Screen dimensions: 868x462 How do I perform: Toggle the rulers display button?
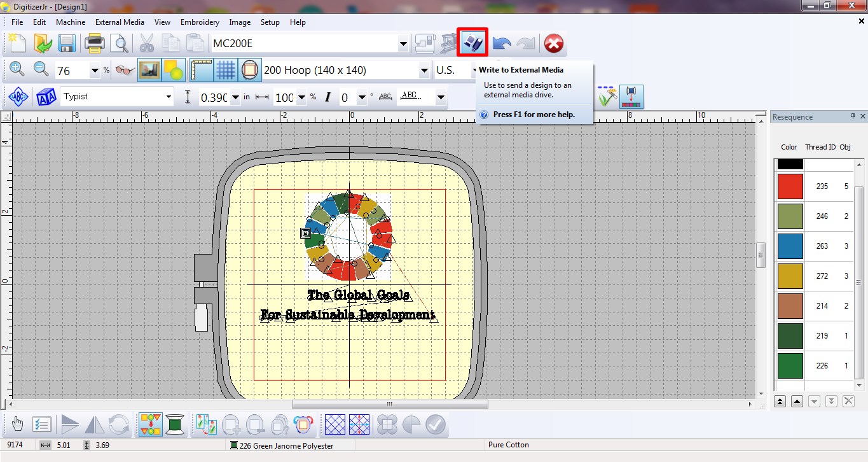coord(202,70)
